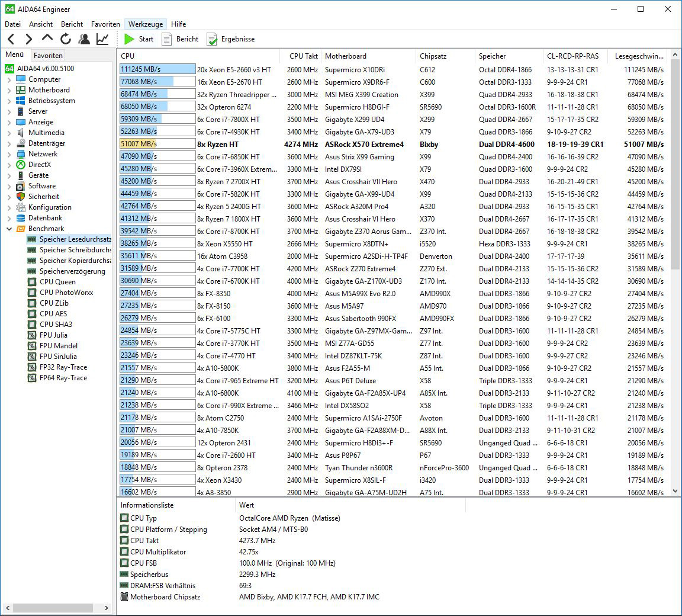Sort by the Chipsatz column header
Image resolution: width=682 pixels, height=616 pixels.
pyautogui.click(x=445, y=56)
